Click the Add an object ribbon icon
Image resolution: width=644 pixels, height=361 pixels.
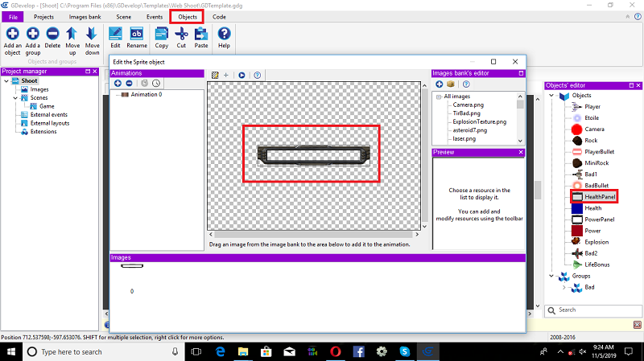coord(12,34)
